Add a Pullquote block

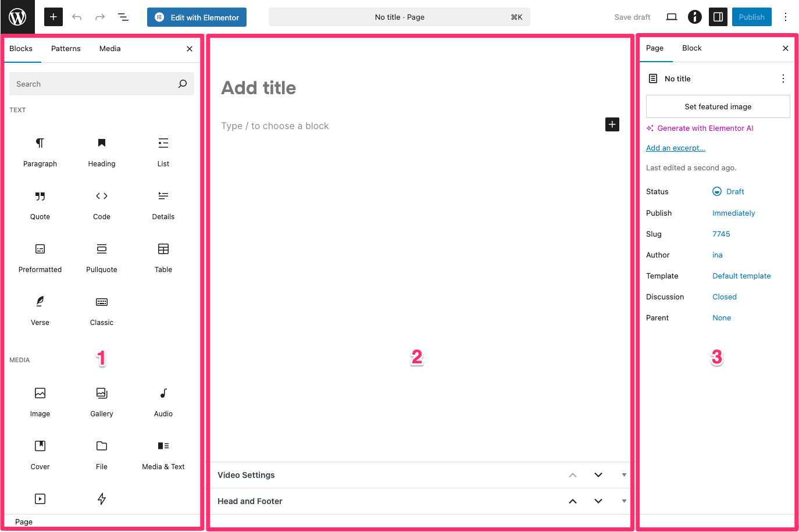102,257
